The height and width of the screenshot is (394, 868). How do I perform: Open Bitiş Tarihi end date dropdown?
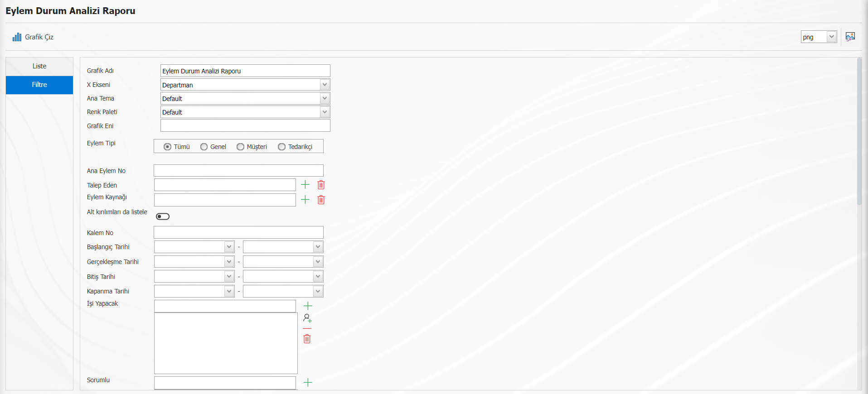point(318,277)
